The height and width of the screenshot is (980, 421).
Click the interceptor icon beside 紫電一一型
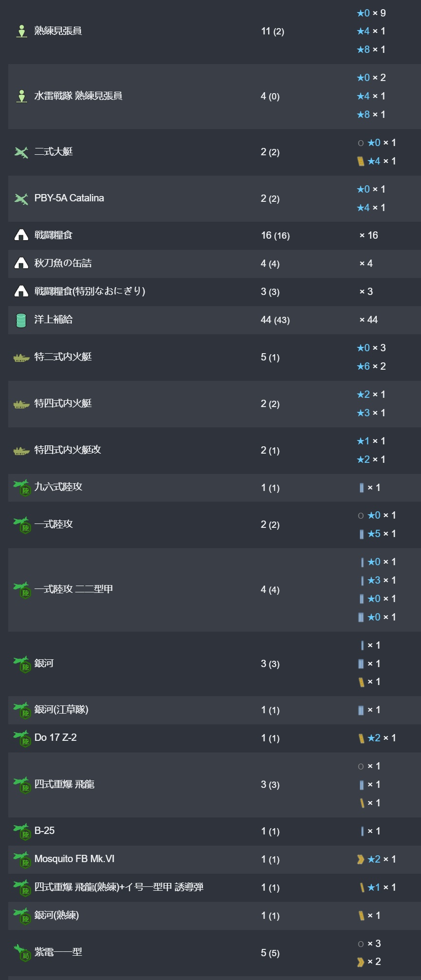[22, 953]
